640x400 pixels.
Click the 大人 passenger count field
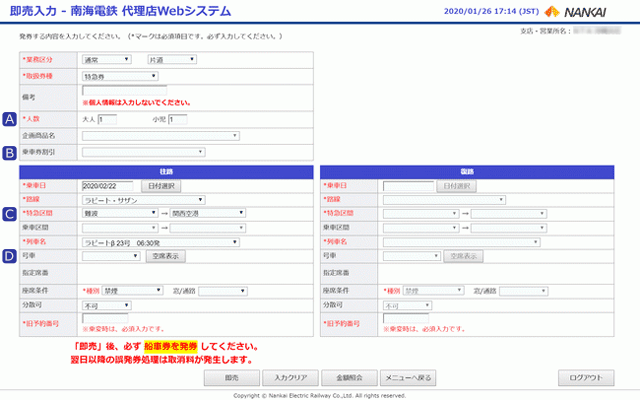coord(107,120)
